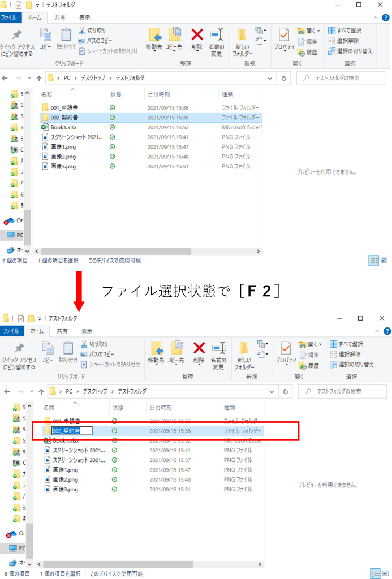
Task: Click the red delete X in the upper window ribbon
Action: click(197, 35)
